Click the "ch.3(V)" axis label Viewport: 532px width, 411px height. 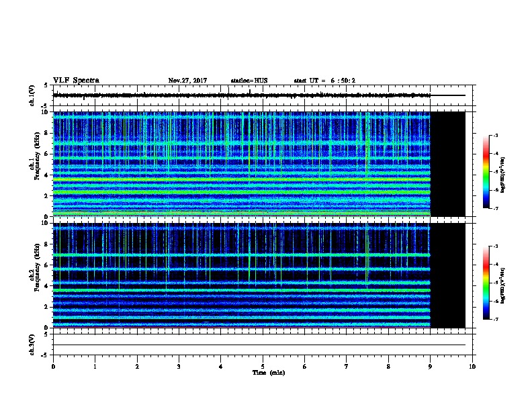click(x=32, y=345)
